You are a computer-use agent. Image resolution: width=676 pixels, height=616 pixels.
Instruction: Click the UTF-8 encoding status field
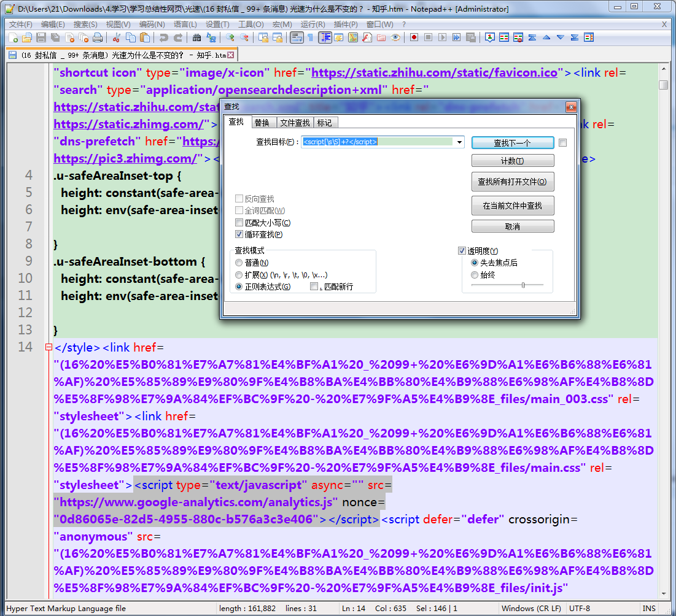[x=580, y=608]
